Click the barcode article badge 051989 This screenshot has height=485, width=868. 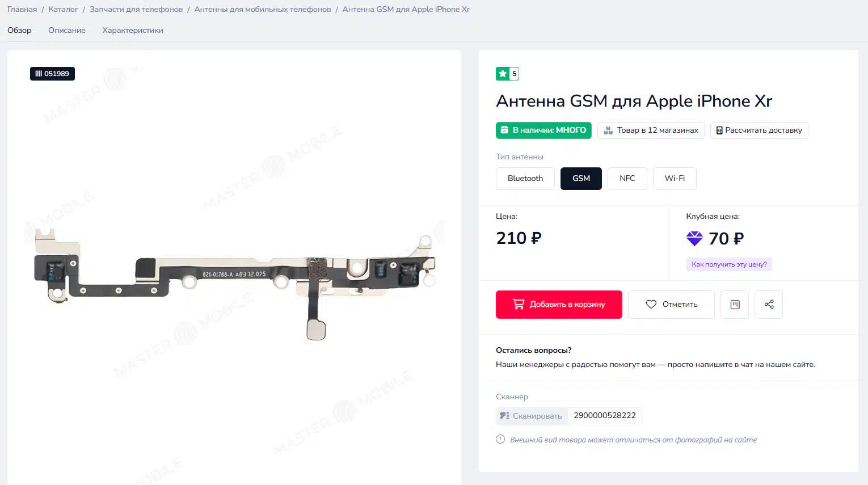[52, 74]
